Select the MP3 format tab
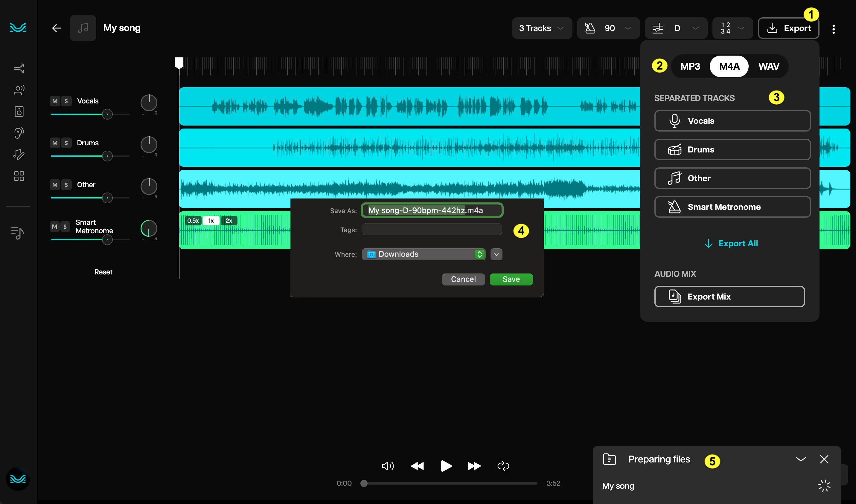856x504 pixels. point(690,66)
